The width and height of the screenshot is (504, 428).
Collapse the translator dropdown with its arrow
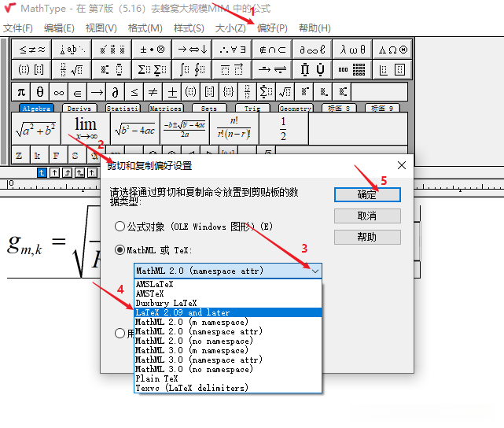pyautogui.click(x=315, y=271)
